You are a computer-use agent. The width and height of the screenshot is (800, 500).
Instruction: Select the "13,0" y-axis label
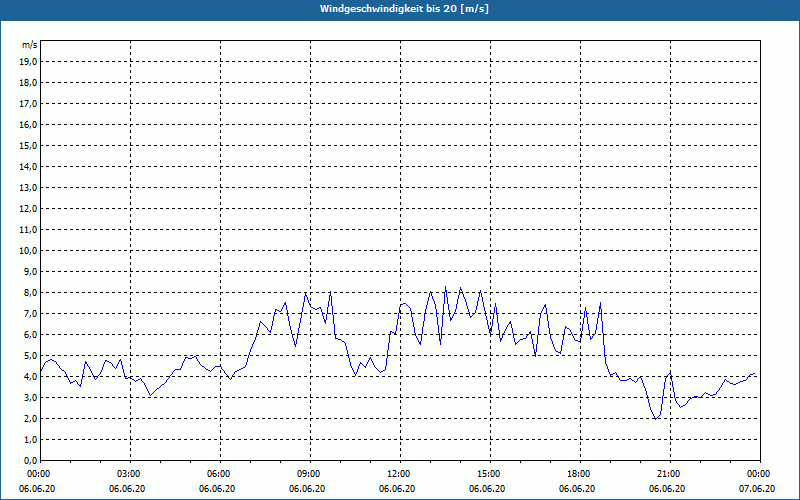28,188
